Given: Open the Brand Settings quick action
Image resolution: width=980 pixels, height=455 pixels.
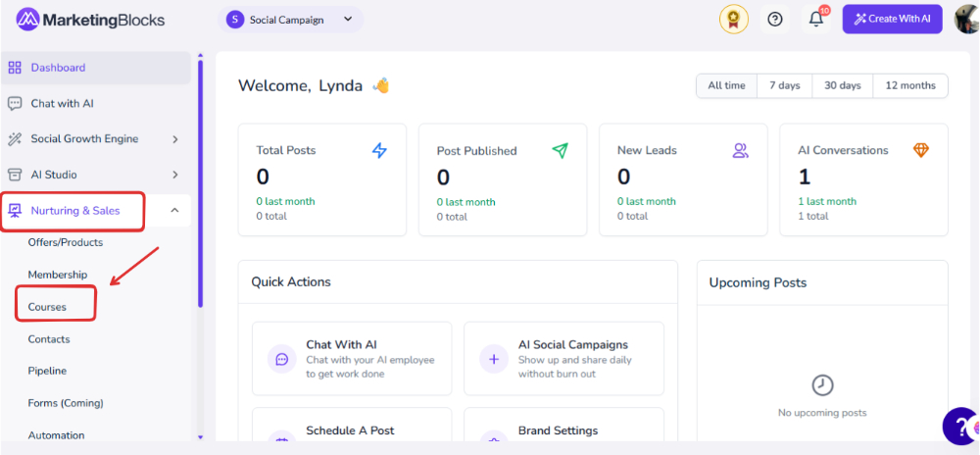Looking at the screenshot, I should point(563,425).
